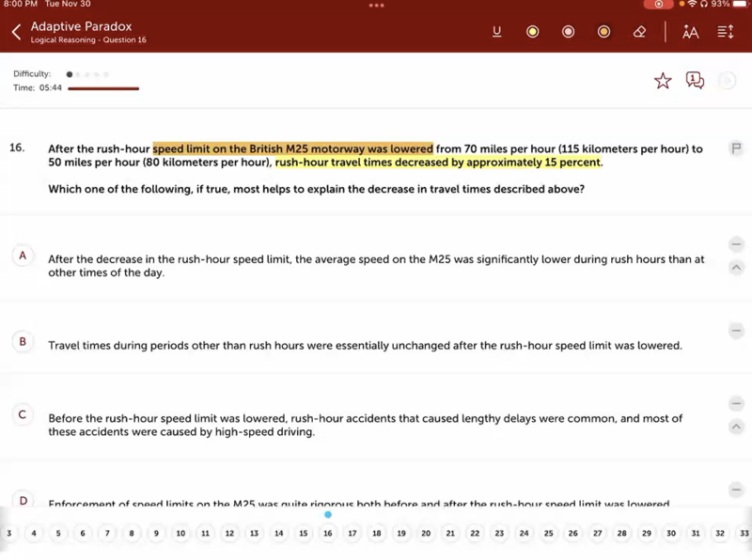Go back using the top-left arrow

pos(16,33)
